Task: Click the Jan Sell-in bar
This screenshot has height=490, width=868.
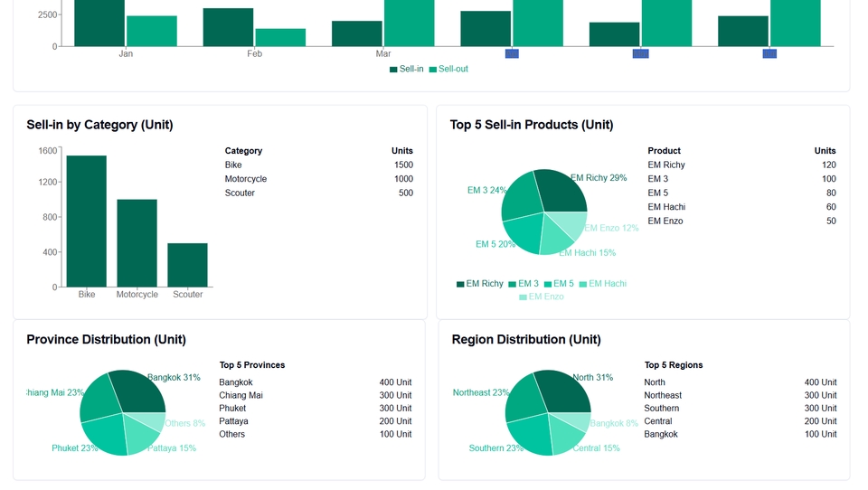Action: (99, 23)
